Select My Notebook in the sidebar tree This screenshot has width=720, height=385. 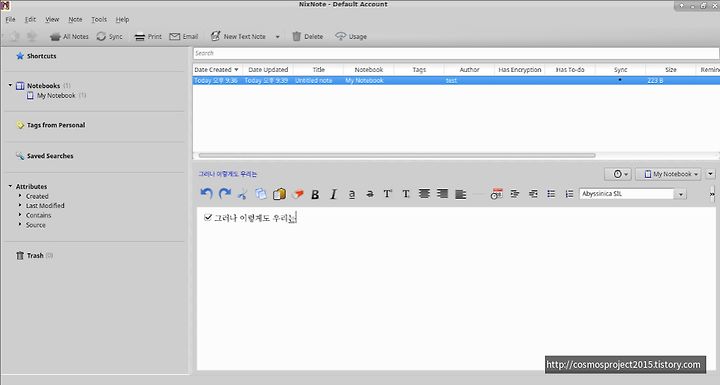point(56,96)
